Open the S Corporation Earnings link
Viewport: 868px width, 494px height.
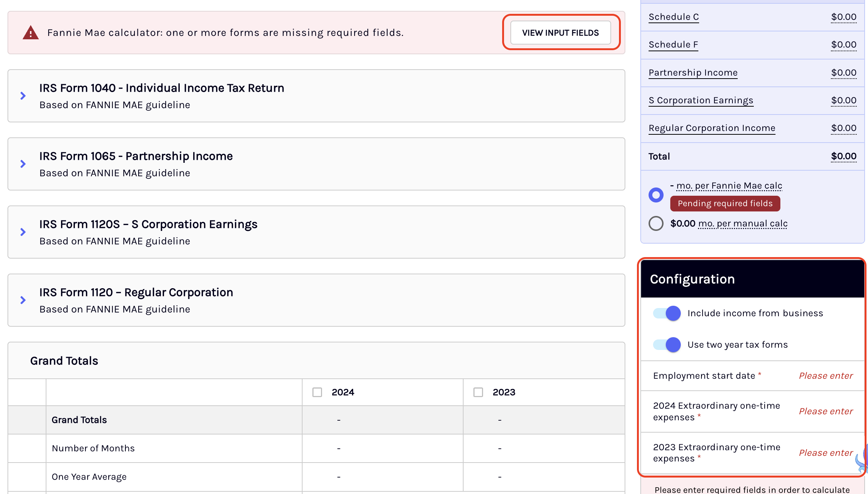701,100
